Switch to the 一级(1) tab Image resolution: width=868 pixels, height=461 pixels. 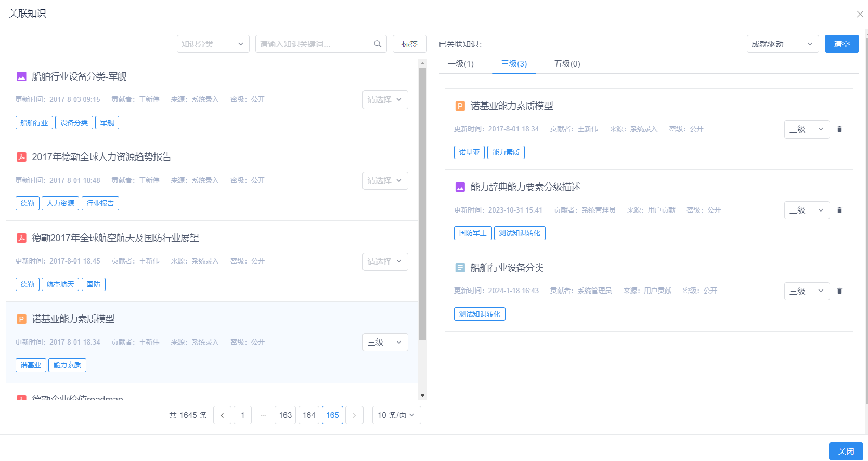tap(460, 64)
